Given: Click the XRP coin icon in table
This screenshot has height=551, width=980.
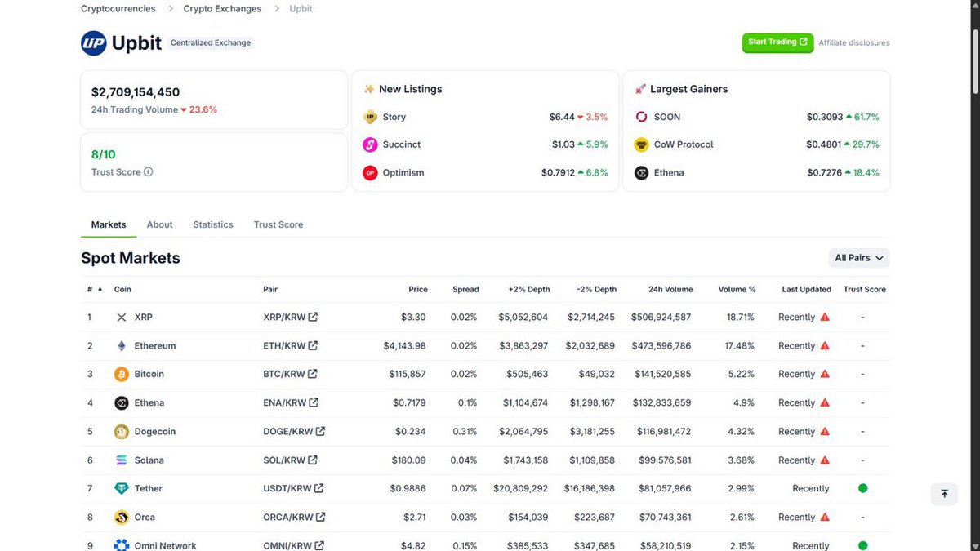Looking at the screenshot, I should click(122, 317).
